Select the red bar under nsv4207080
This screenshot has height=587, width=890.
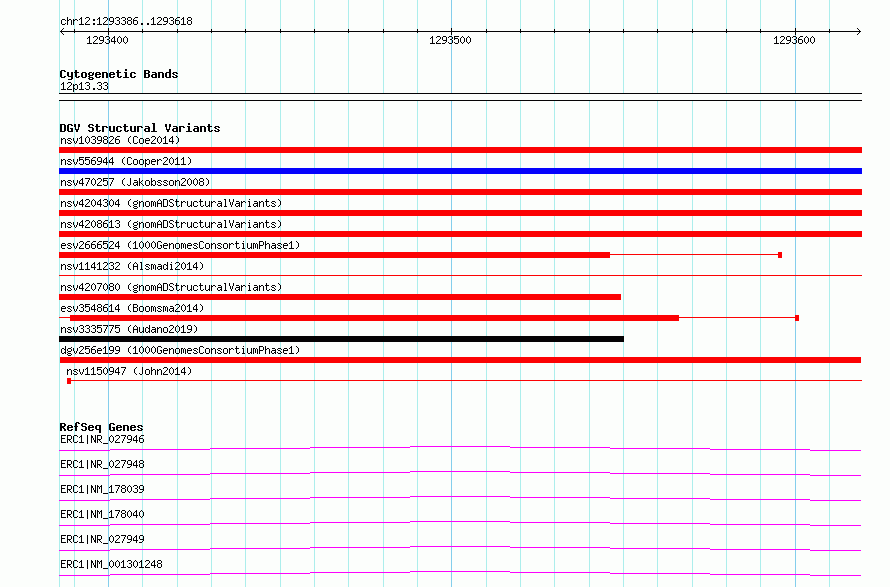(340, 297)
